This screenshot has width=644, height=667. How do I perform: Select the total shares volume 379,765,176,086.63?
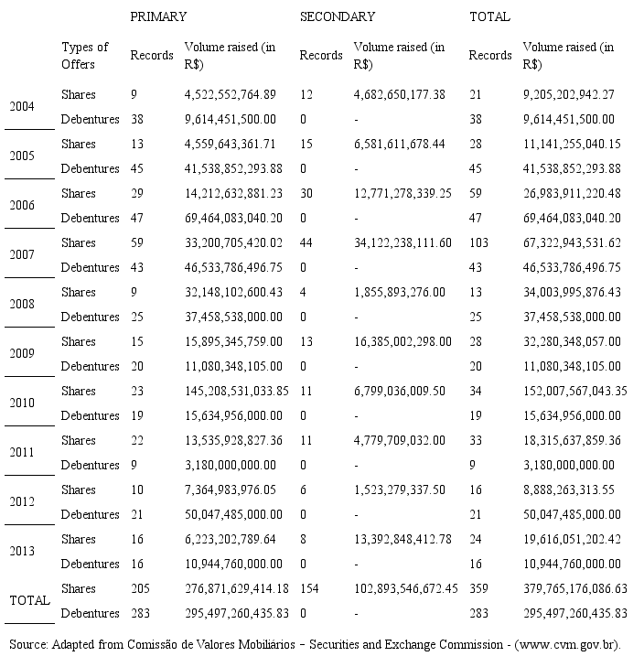[575, 588]
